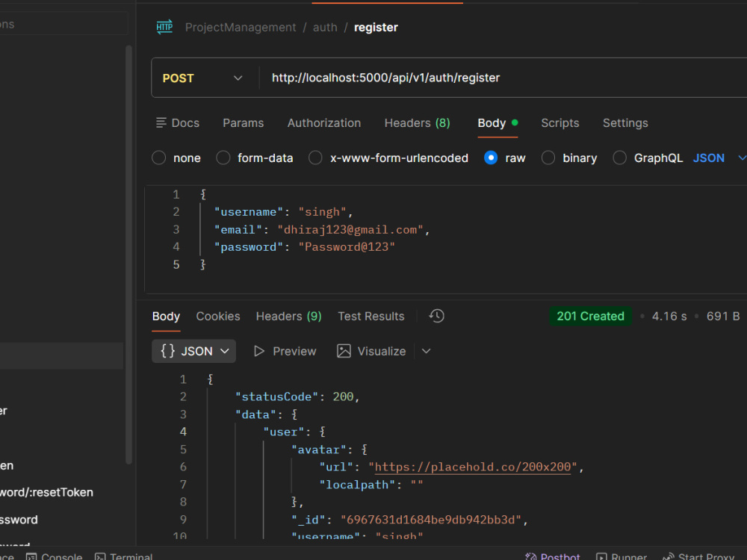Click the 691 B response size
This screenshot has height=560, width=747.
(x=722, y=316)
